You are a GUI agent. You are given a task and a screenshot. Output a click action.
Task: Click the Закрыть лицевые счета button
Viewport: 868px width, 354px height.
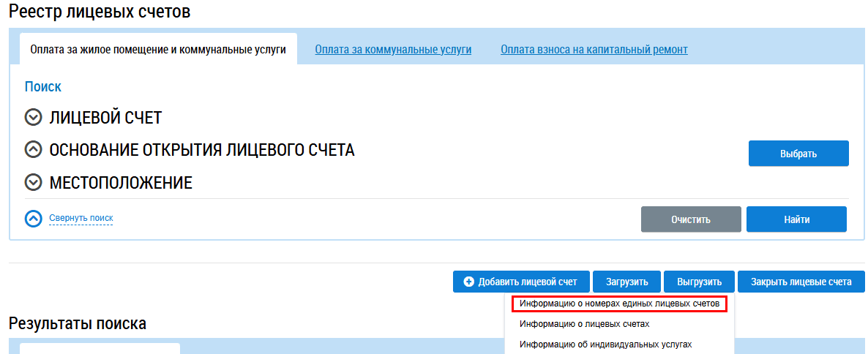tap(801, 282)
